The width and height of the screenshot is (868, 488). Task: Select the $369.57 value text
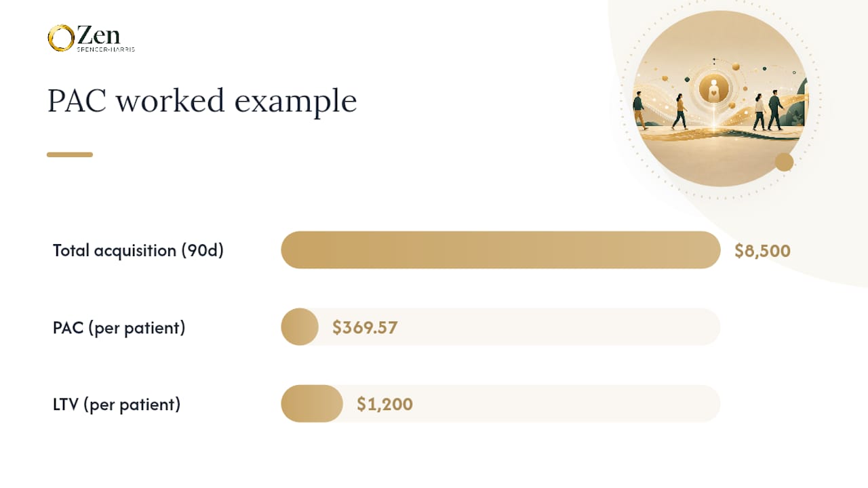click(365, 328)
